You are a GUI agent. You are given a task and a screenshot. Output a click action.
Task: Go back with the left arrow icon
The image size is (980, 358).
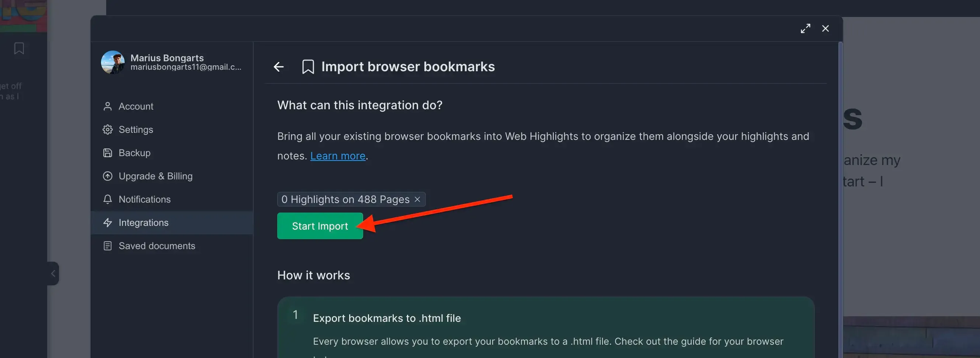pos(278,67)
